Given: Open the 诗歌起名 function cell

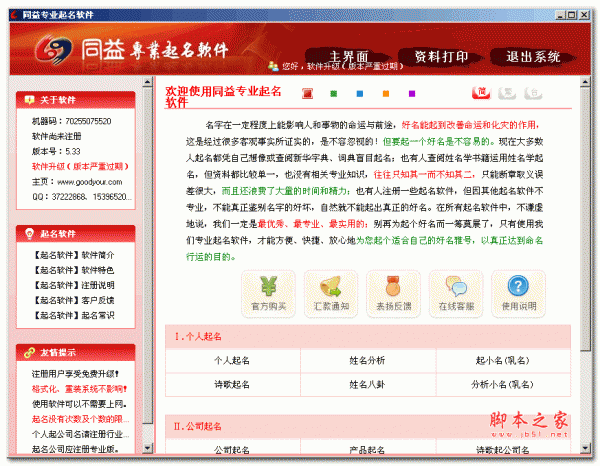Looking at the screenshot, I should coord(233,385).
